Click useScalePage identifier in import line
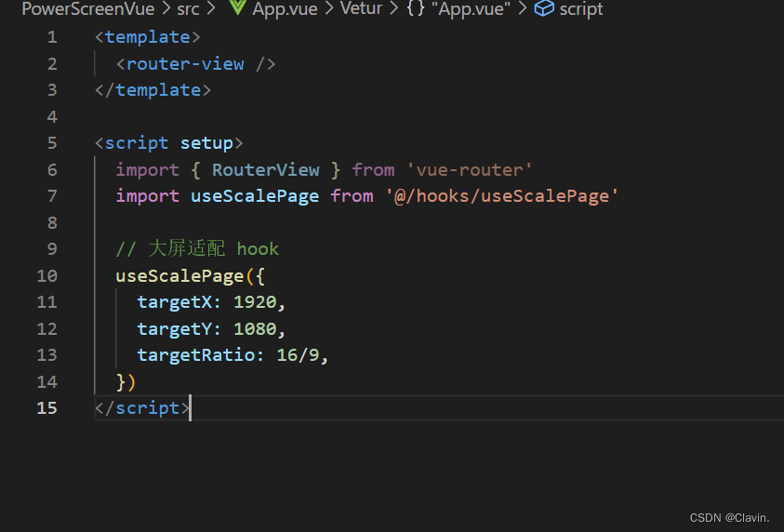784x532 pixels. (255, 196)
